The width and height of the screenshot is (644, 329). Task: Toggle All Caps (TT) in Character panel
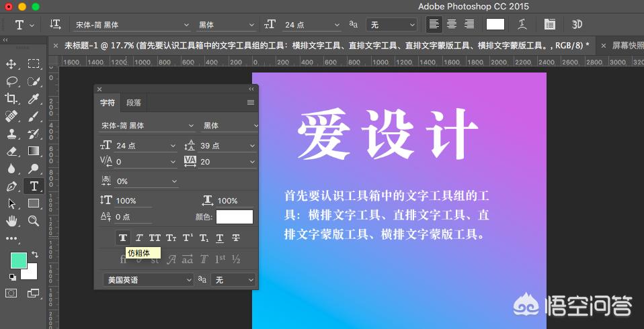click(x=155, y=238)
